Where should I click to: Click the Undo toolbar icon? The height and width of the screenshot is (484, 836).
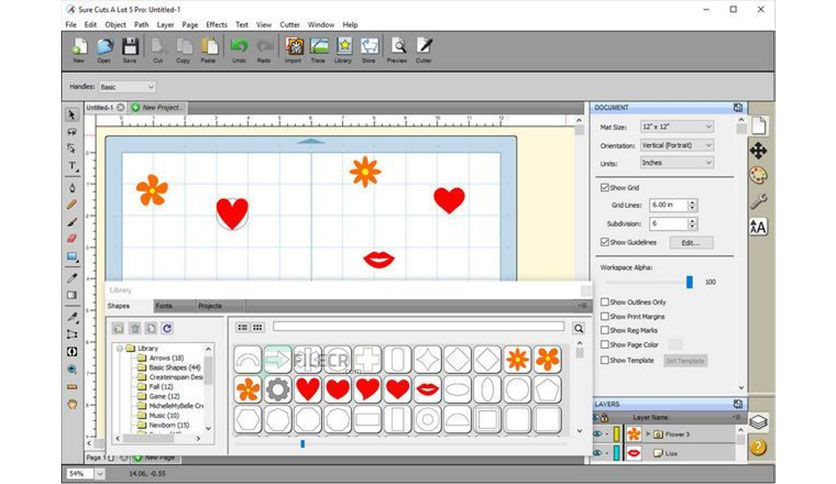click(x=239, y=49)
